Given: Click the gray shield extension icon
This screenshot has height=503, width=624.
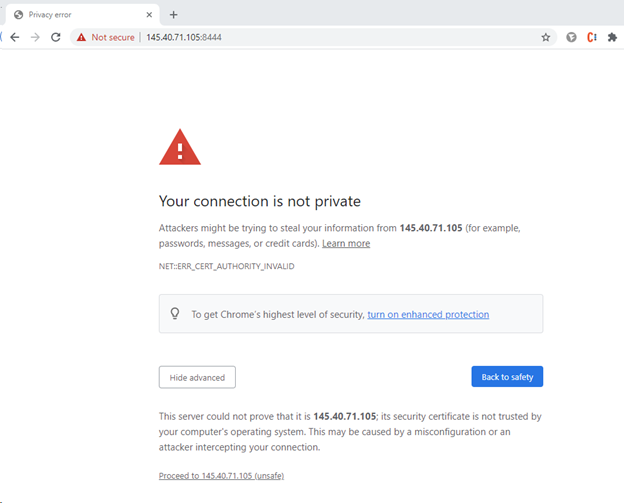Looking at the screenshot, I should 571,37.
